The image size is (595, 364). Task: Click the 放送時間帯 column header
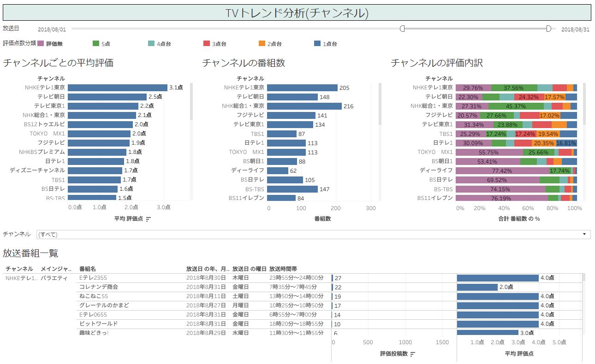point(283,269)
